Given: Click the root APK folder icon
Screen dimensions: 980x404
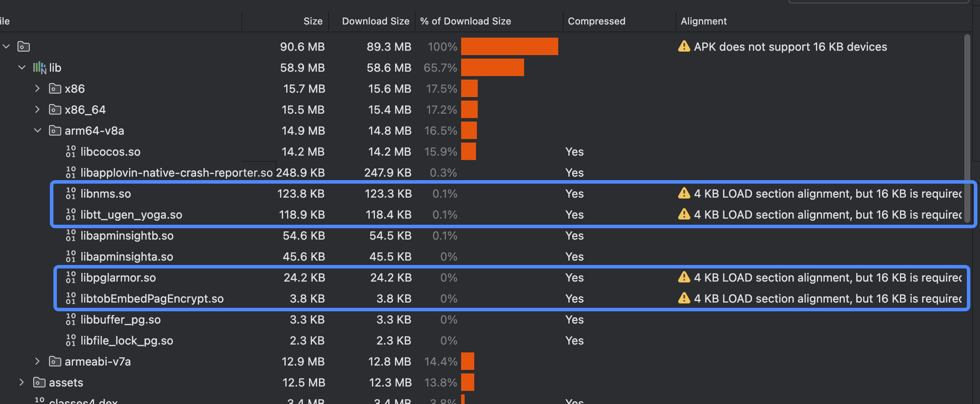Looking at the screenshot, I should 24,46.
